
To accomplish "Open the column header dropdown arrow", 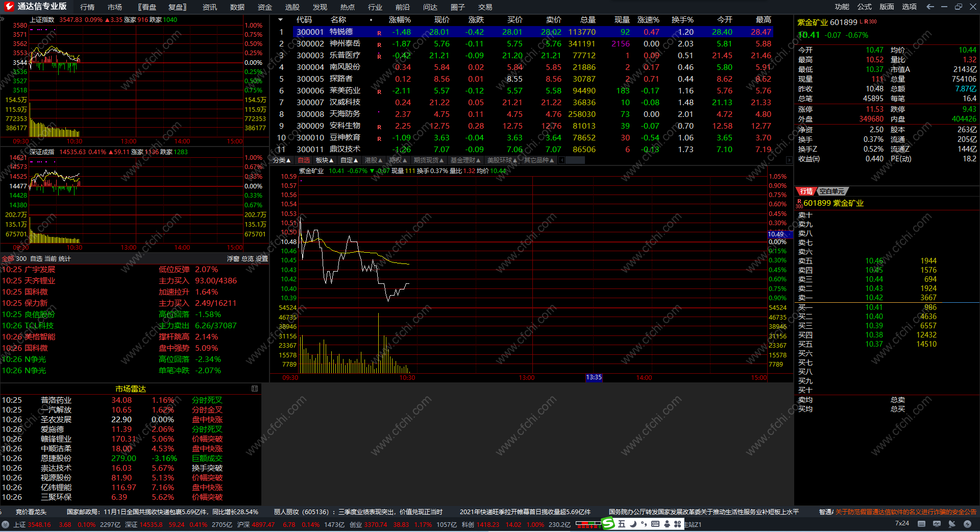I will point(280,20).
